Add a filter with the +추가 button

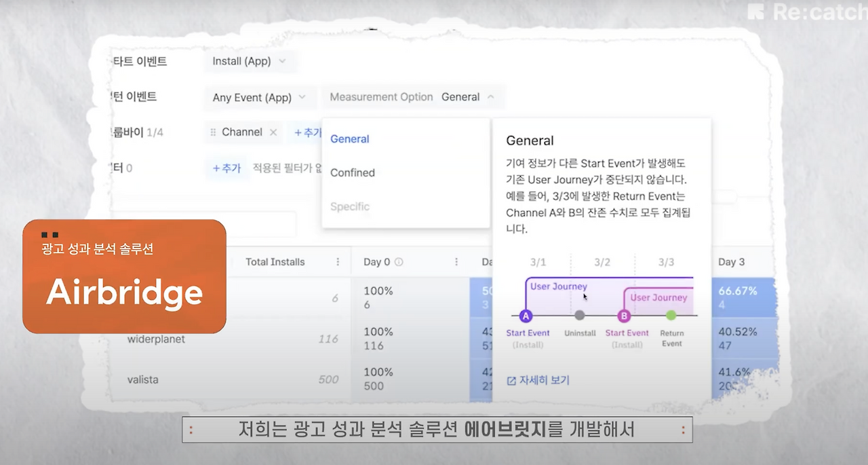pyautogui.click(x=226, y=168)
